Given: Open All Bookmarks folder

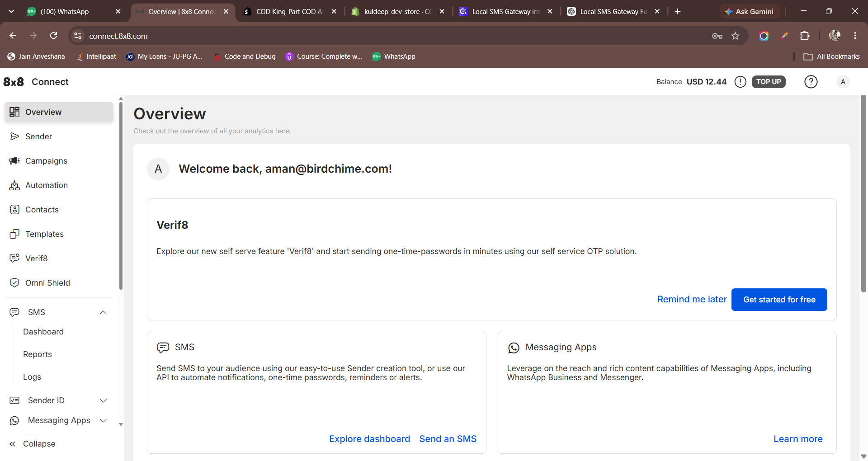Looking at the screenshot, I should point(832,56).
